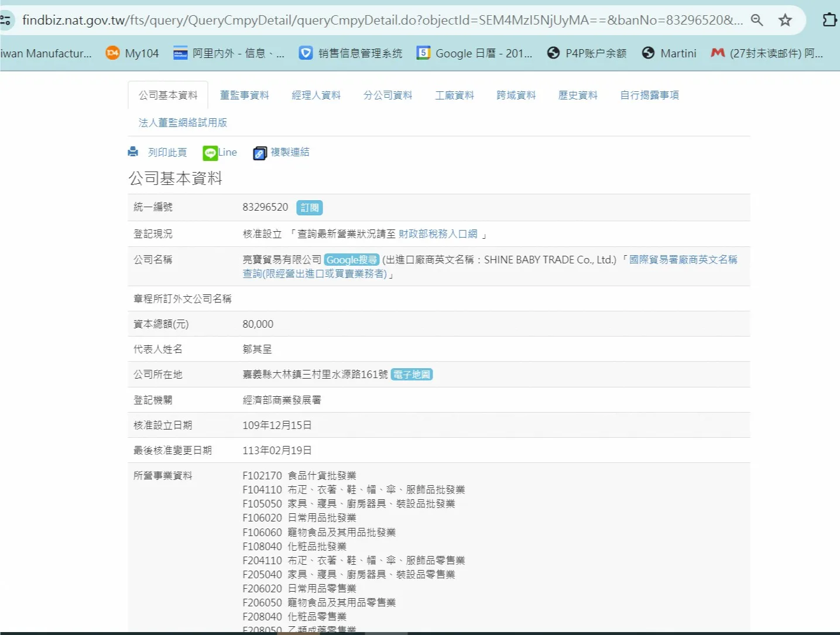Open the 電子地圖 button beside the address
Viewport: 840px width, 635px height.
(x=412, y=375)
